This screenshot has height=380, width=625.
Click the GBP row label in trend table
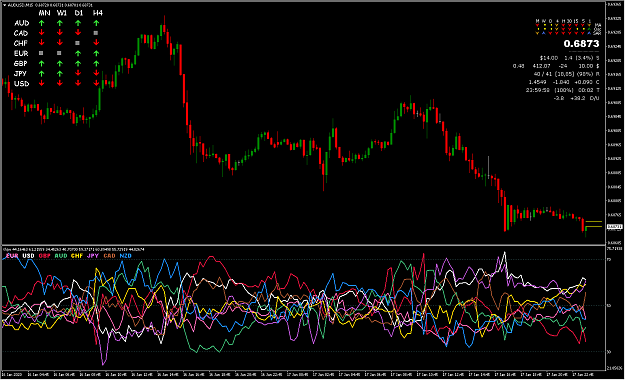[x=20, y=63]
